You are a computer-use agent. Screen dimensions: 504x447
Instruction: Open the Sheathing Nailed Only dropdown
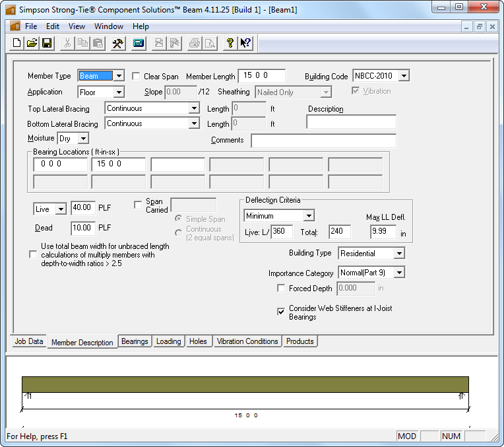point(326,92)
